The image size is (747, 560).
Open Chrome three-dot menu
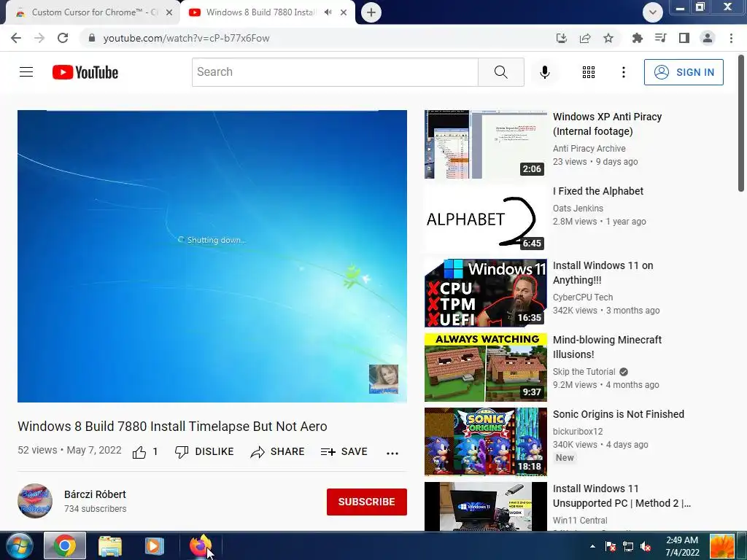[731, 38]
